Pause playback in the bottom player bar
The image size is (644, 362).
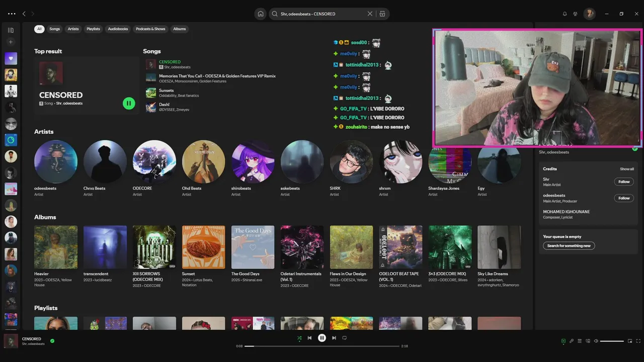[322, 338]
